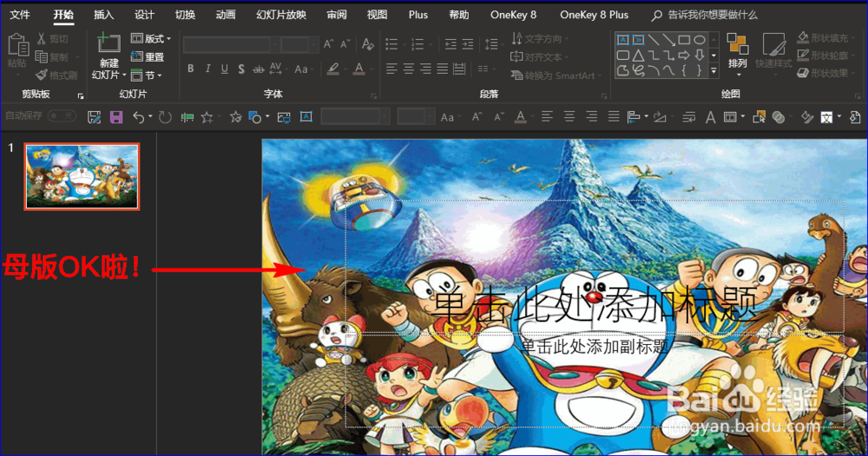Select the right arrow shape in gallery
Screen dimensions: 868x456
coord(684,56)
